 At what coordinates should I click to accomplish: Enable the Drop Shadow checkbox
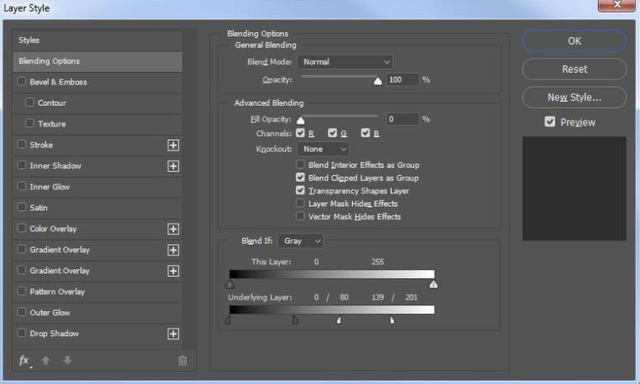[x=22, y=333]
